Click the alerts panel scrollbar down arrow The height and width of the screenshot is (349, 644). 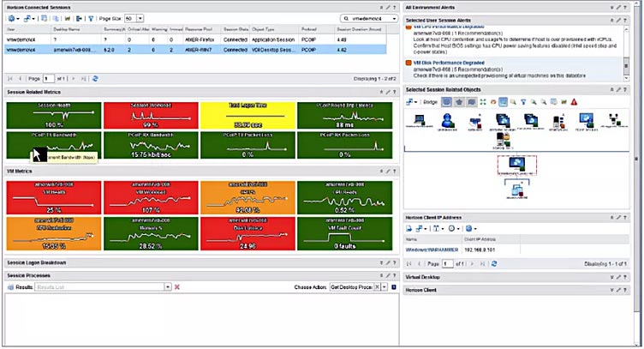[x=626, y=78]
